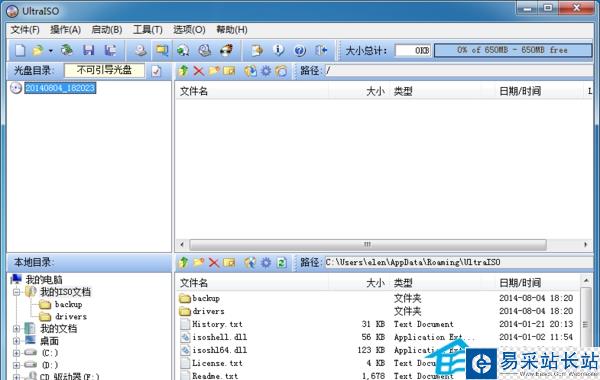Click local path field C:\Users\elen\AppData
This screenshot has height=380, width=600.
click(x=458, y=262)
